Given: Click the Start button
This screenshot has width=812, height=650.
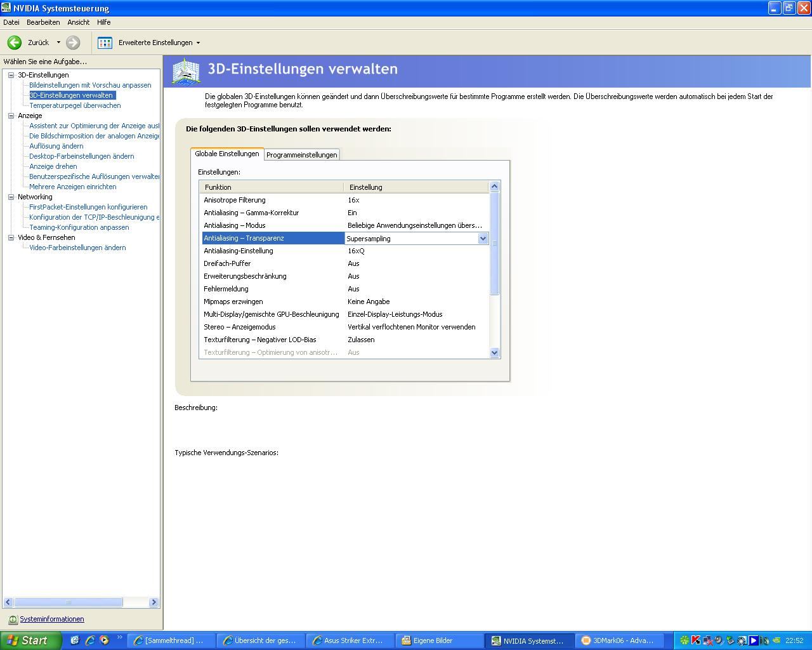Looking at the screenshot, I should [30, 640].
